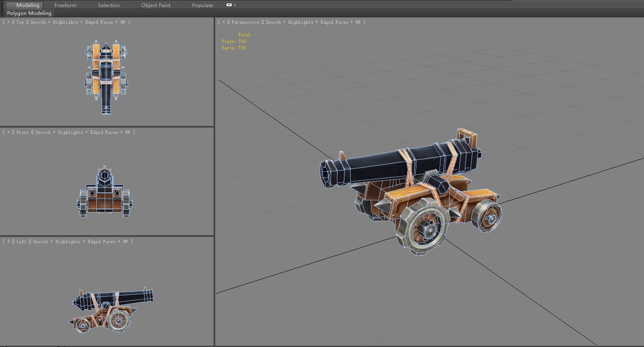The width and height of the screenshot is (644, 347).
Task: Open the ribbon minimize options dropdown arrow
Action: coord(235,5)
